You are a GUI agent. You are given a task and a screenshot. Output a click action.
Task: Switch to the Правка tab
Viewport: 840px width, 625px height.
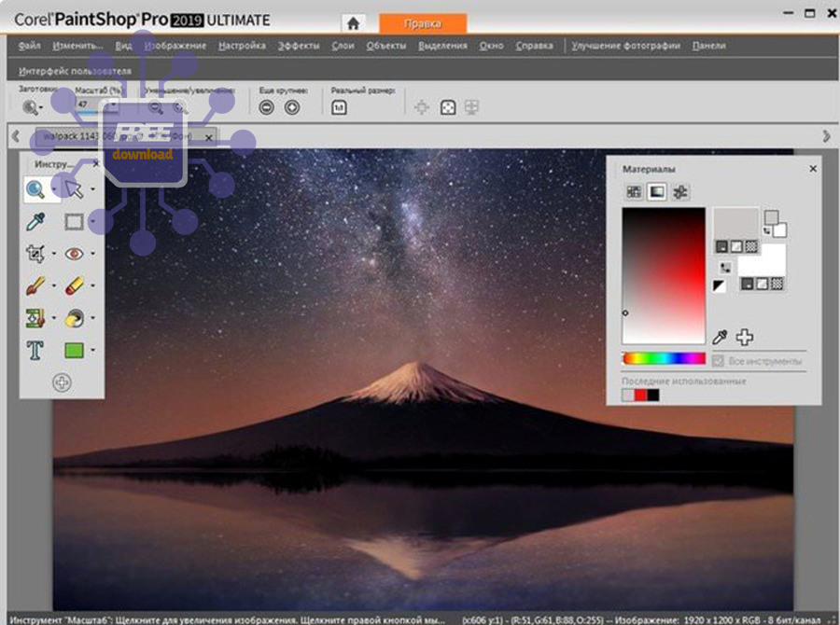pyautogui.click(x=424, y=22)
